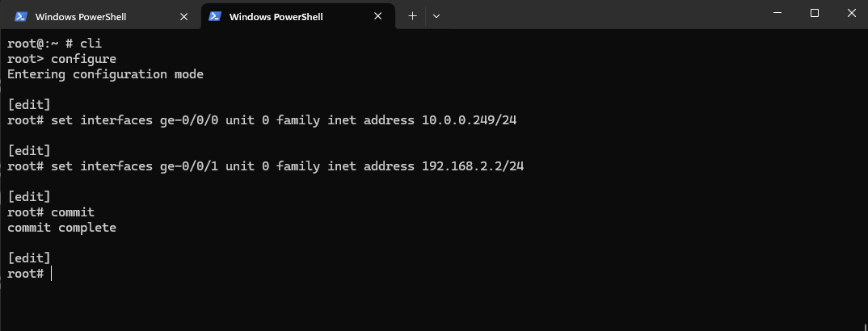Click the word 'configure' in the terminal
This screenshot has width=868, height=331.
pos(83,59)
